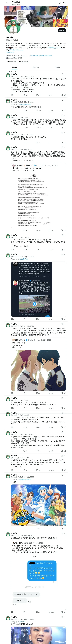Share the Jul 19, 2022 post
This screenshot has height=644, width=72.
tap(65, 143)
